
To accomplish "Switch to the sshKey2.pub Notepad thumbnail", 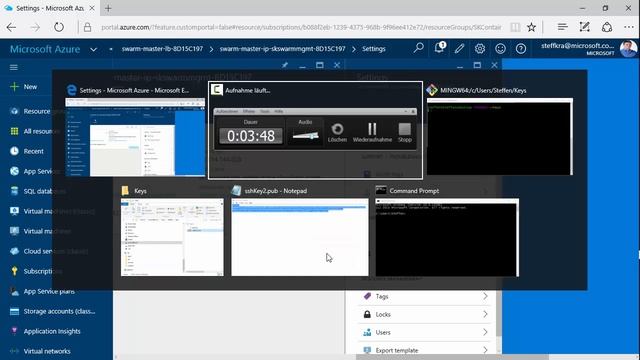I will click(x=300, y=237).
